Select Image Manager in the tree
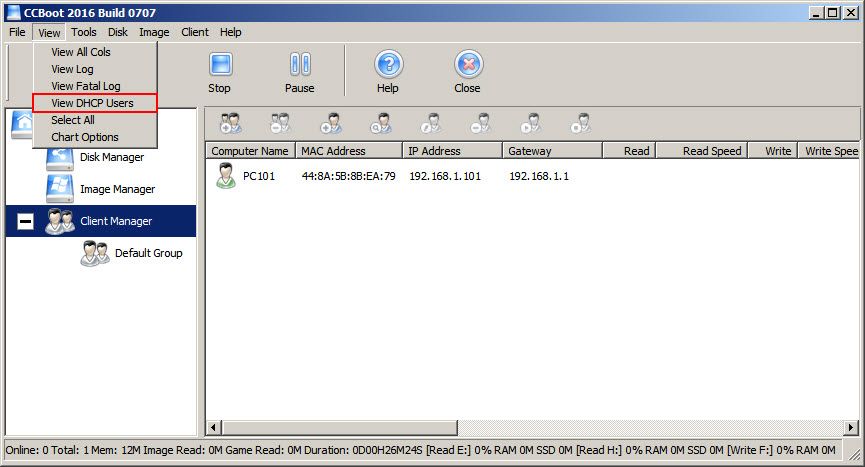The width and height of the screenshot is (865, 467). click(118, 189)
